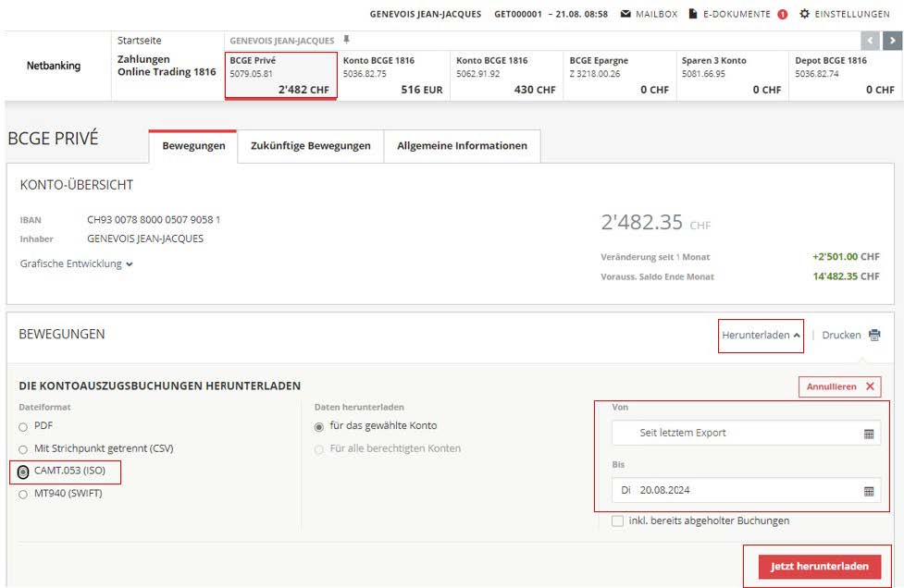Click the account holder name beside Inhaber

[145, 239]
